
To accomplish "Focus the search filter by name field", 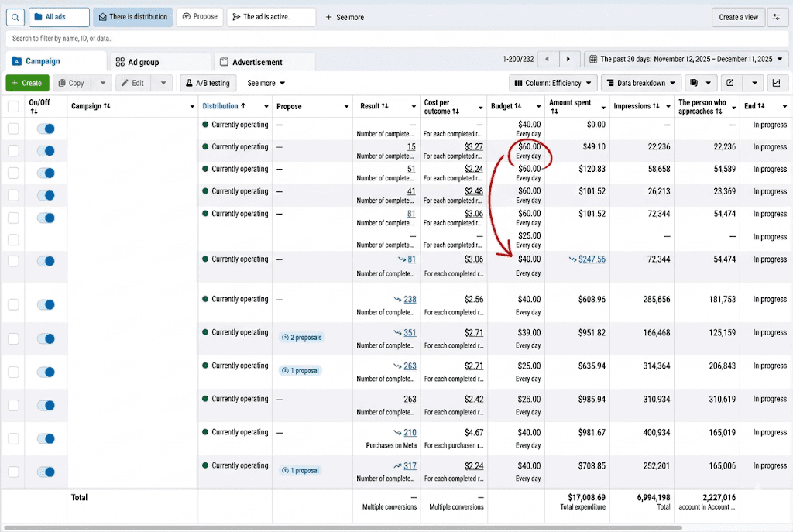I will coord(396,39).
